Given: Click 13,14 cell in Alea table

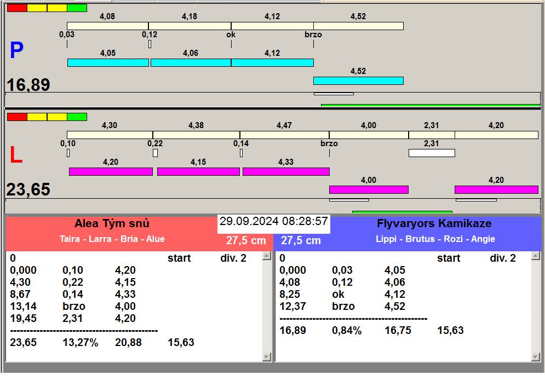Looking at the screenshot, I should tap(24, 307).
